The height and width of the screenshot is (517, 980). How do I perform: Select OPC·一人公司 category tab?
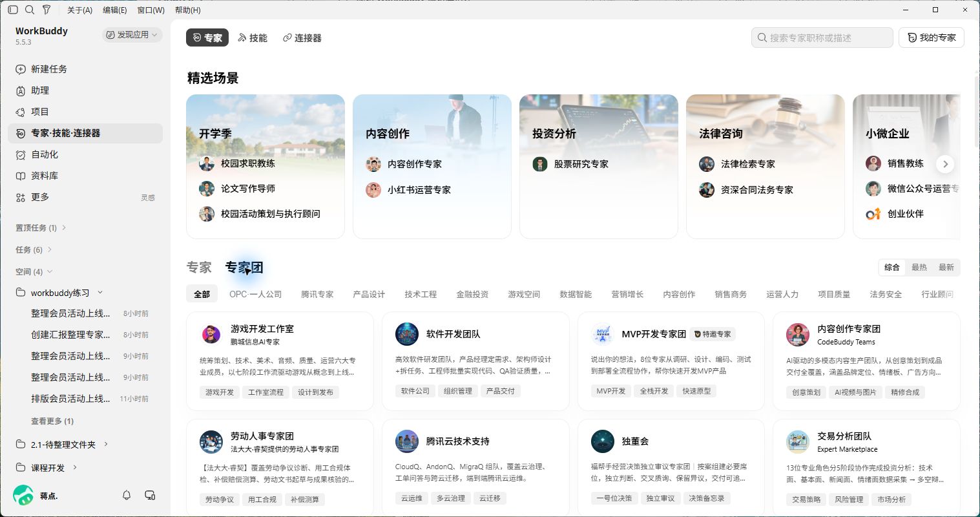coord(256,294)
